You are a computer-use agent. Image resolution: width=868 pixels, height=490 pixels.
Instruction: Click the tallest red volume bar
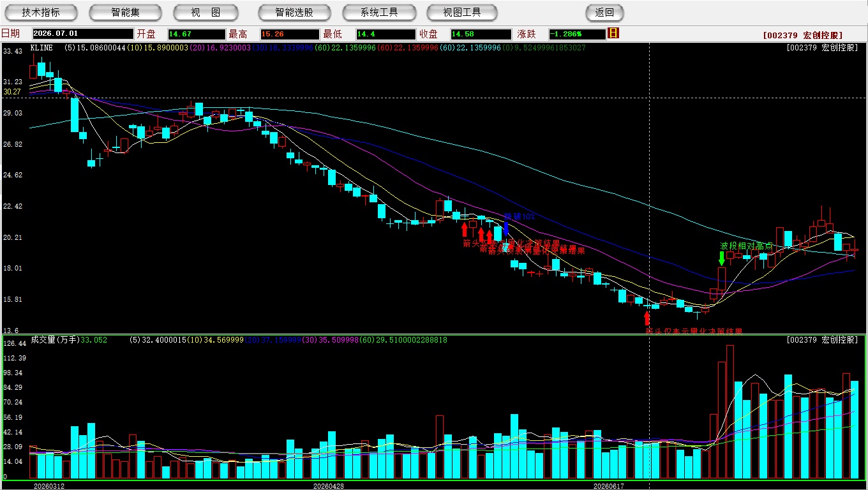click(730, 412)
